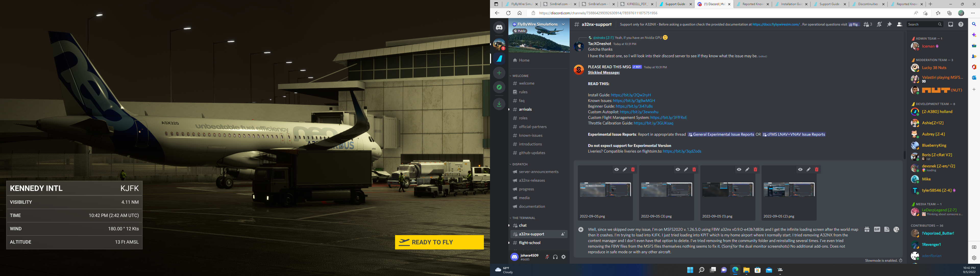
Task: Toggle spoiler eye on 2022-09-05.png
Action: [616, 170]
